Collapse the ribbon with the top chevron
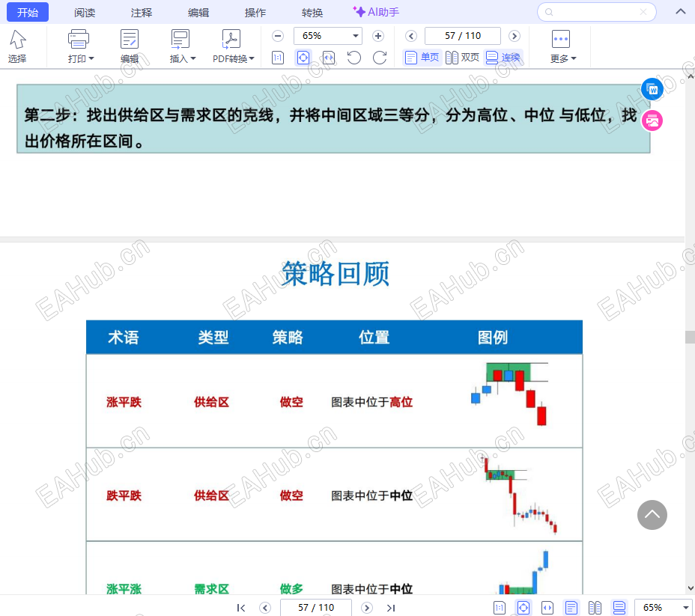This screenshot has height=616, width=695. [x=680, y=11]
